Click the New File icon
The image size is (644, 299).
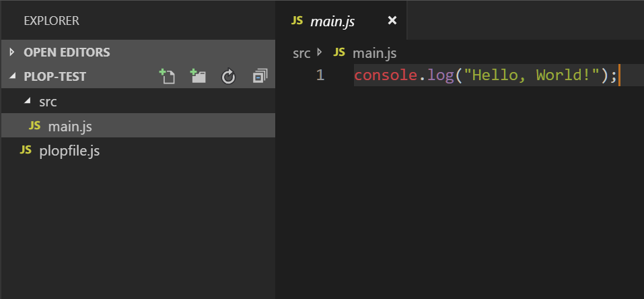pyautogui.click(x=167, y=77)
